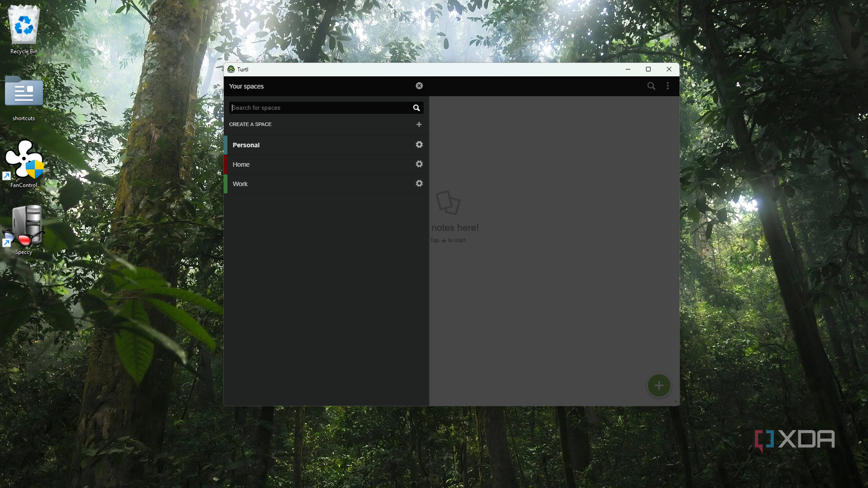The height and width of the screenshot is (488, 868).
Task: Dismiss the Your spaces panel via its X icon
Action: tap(419, 85)
